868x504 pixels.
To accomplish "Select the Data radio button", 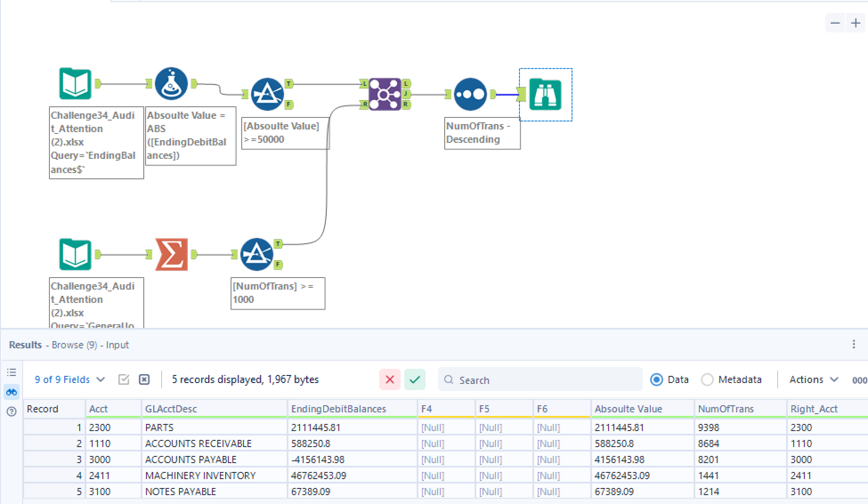I will (x=657, y=379).
